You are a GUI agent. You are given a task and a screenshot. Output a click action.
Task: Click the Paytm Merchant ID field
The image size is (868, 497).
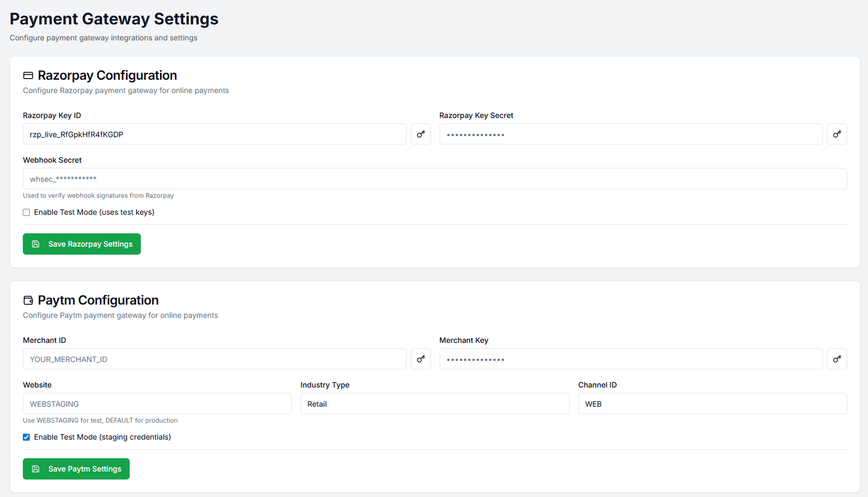click(x=214, y=359)
